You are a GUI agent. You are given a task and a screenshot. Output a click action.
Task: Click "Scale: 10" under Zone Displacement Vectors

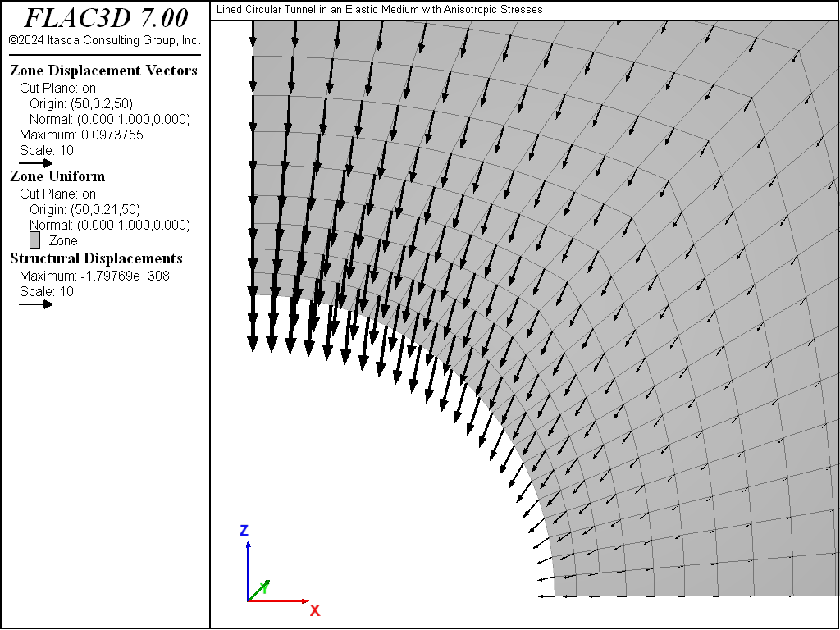[x=47, y=151]
